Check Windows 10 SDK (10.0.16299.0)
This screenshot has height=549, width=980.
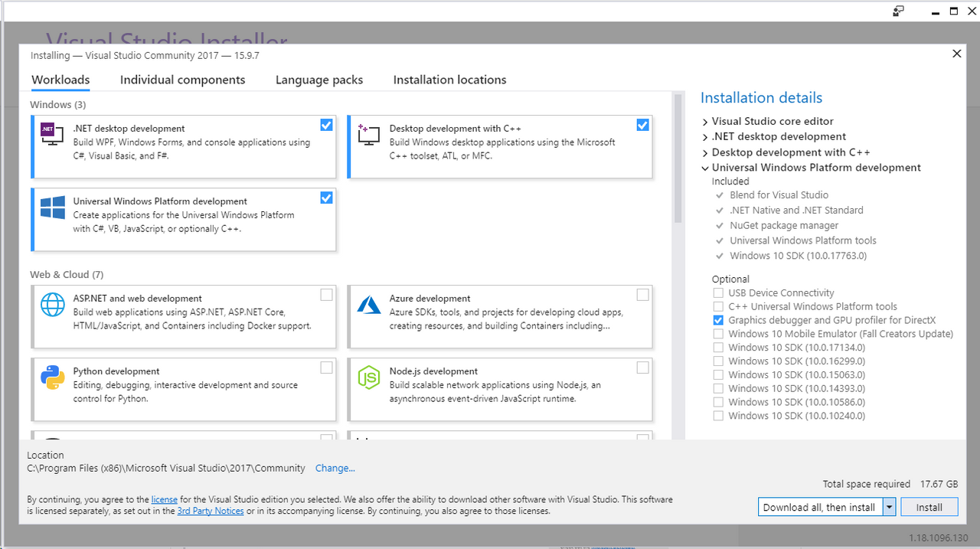(718, 361)
